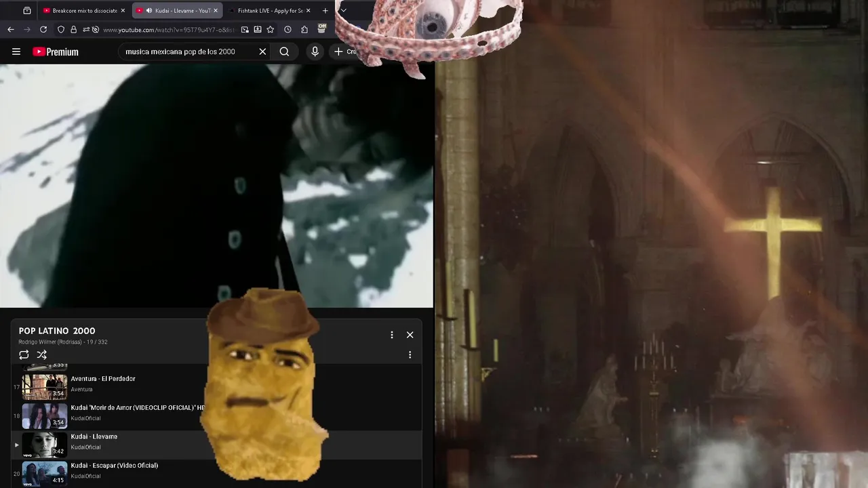
Task: Open the lower three-dot menu under playlist close
Action: [410, 354]
